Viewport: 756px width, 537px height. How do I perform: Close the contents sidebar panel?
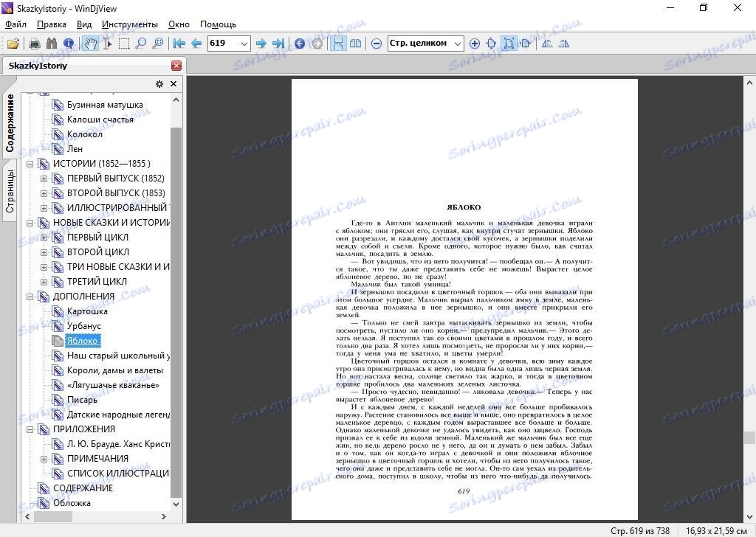[x=173, y=84]
